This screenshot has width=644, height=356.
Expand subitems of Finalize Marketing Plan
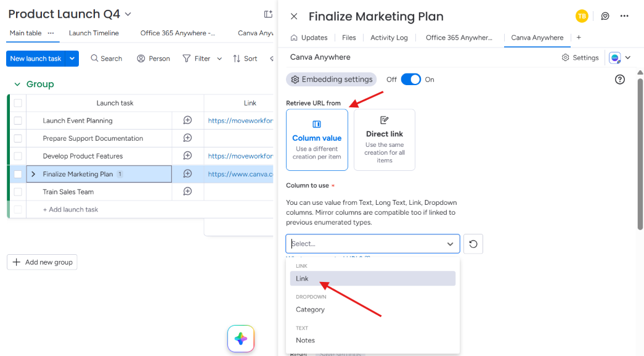point(33,174)
